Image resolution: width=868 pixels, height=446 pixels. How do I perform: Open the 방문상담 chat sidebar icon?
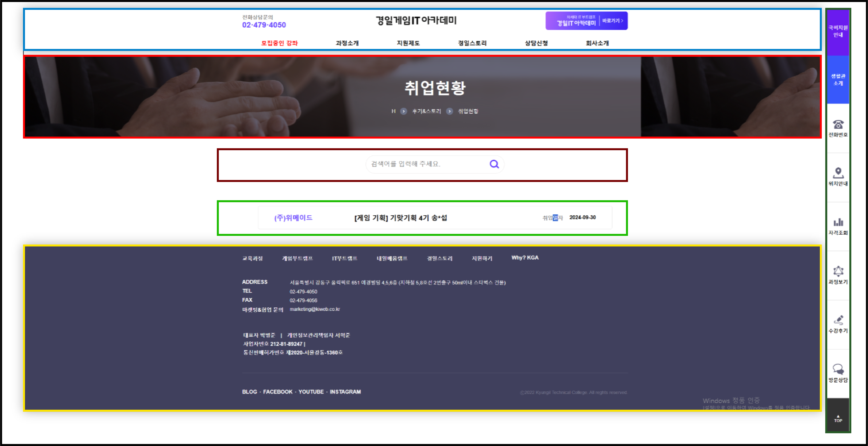point(838,373)
